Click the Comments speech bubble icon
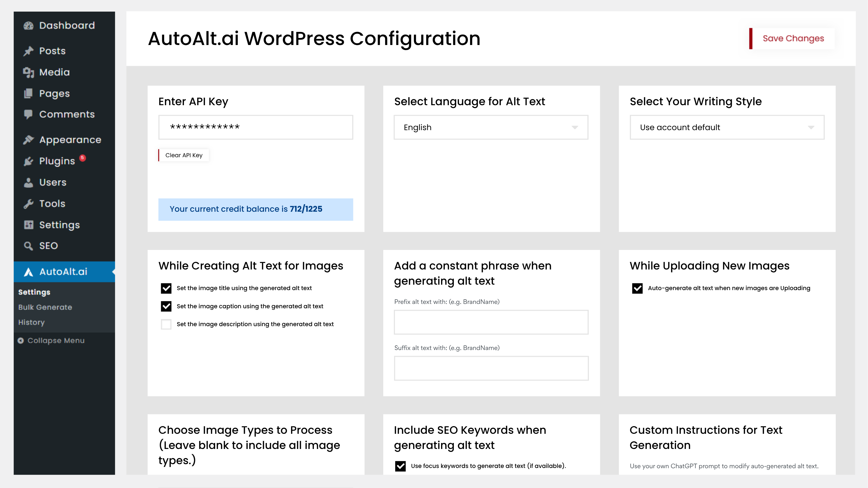The width and height of the screenshot is (868, 488). click(29, 114)
